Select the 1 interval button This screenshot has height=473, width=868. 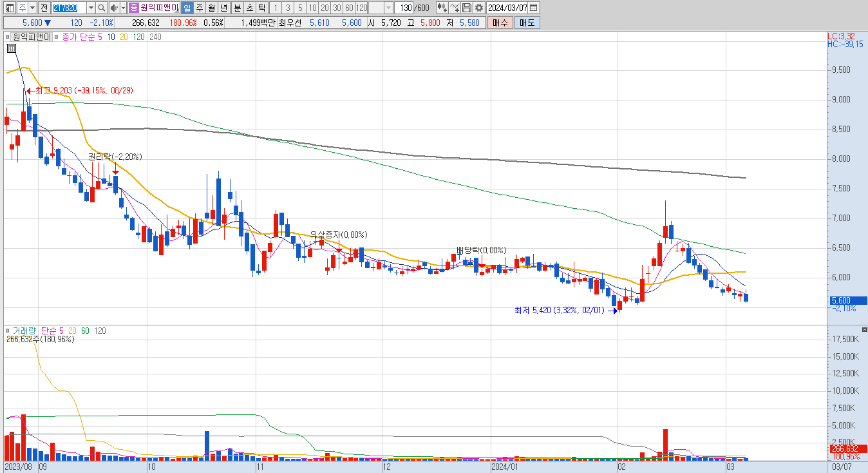pos(276,8)
